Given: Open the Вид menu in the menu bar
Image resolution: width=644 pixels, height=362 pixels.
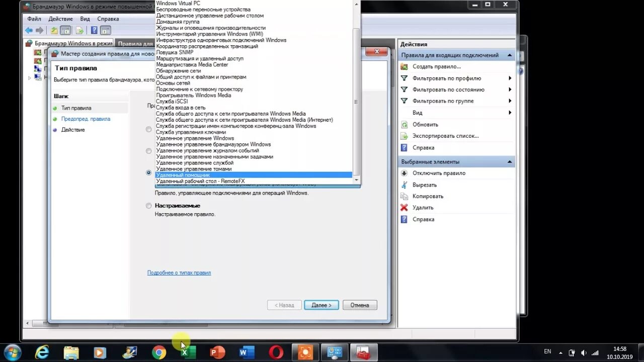Looking at the screenshot, I should (x=85, y=19).
